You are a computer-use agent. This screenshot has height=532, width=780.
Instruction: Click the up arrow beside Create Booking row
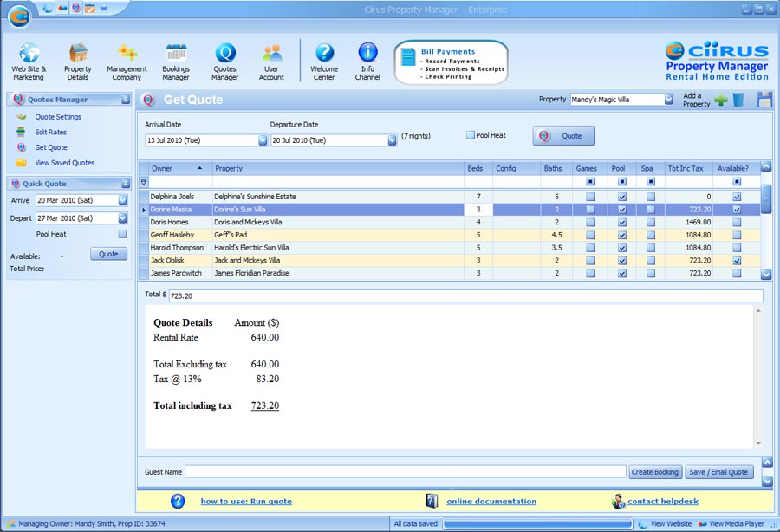[767, 463]
